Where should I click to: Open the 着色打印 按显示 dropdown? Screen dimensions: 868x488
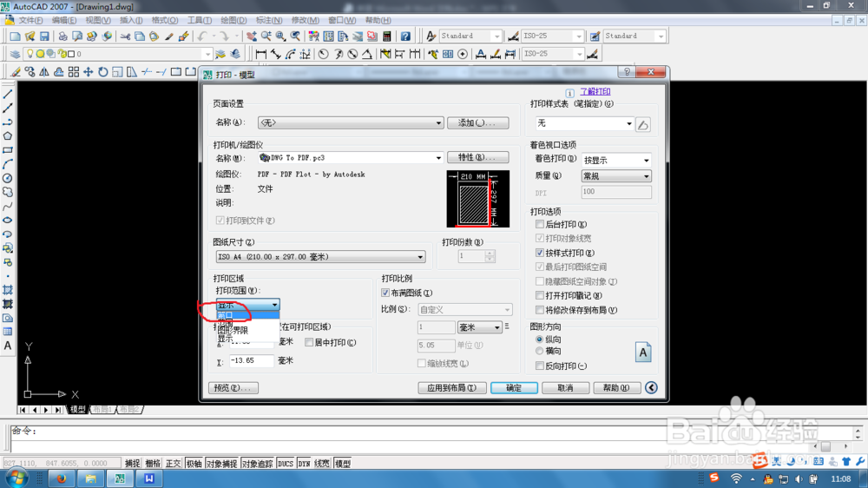[x=616, y=160]
